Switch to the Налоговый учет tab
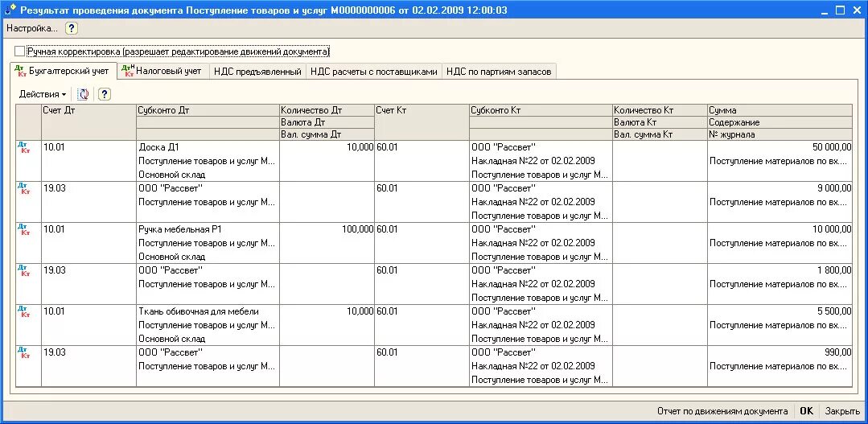868x424 pixels. coord(162,71)
